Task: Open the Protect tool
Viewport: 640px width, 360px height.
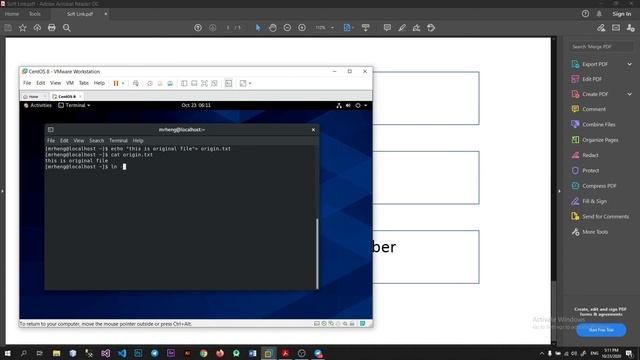Action: tap(591, 170)
